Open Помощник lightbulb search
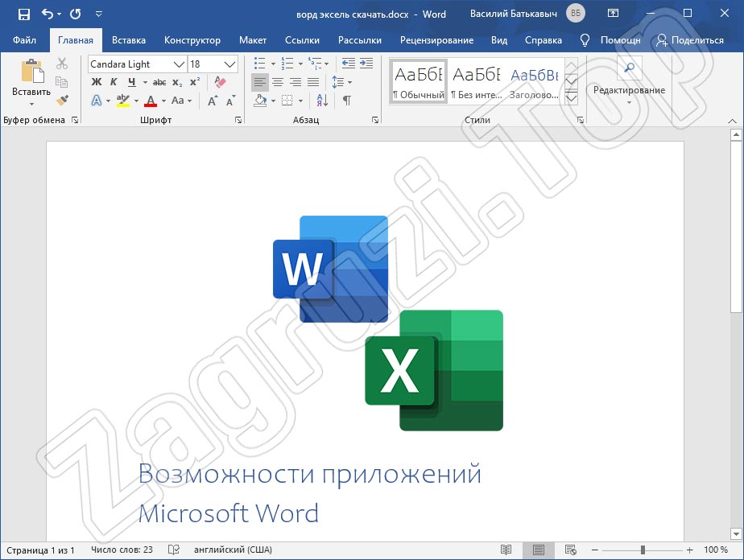 (x=610, y=40)
